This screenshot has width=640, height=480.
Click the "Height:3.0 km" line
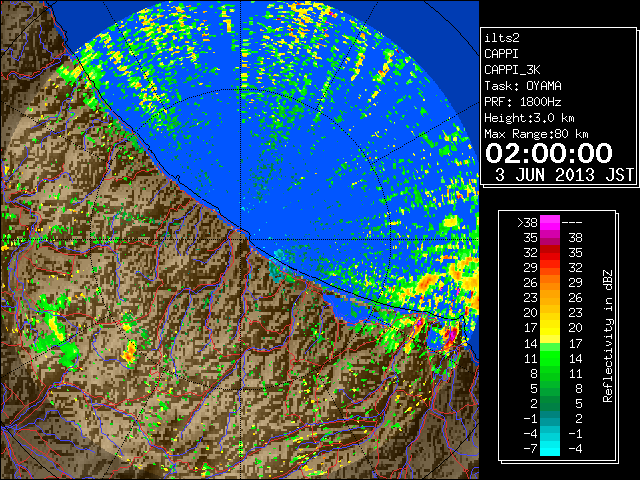tap(529, 118)
